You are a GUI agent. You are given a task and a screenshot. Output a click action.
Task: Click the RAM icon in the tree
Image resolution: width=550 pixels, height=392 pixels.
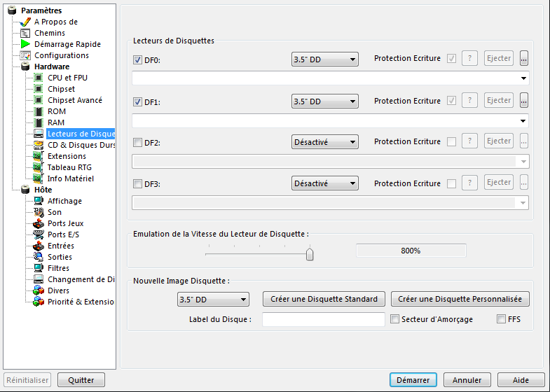pos(39,122)
